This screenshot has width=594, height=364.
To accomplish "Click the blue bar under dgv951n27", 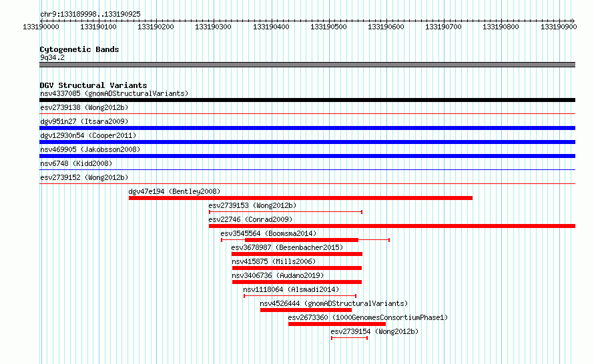I will click(x=307, y=128).
